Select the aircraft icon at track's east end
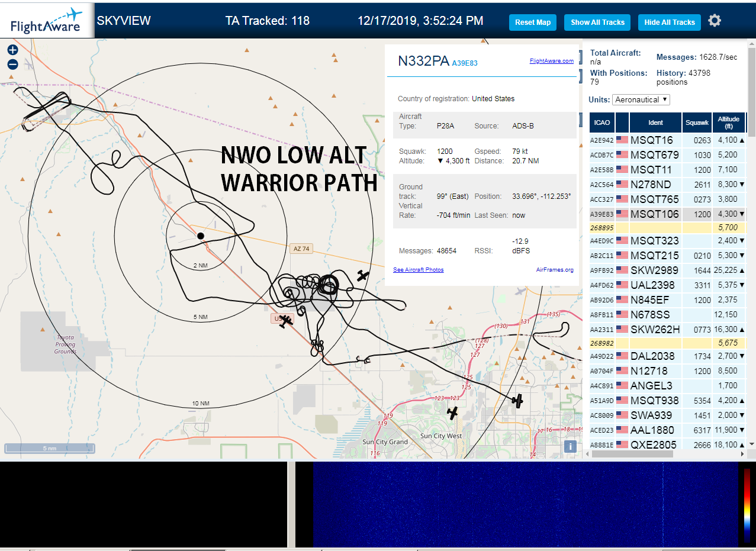 coord(517,401)
